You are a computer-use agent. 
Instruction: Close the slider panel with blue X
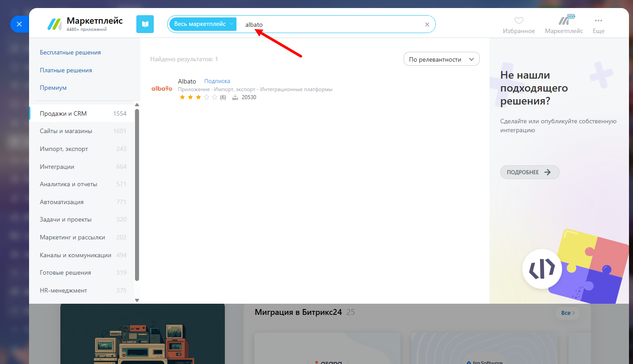pyautogui.click(x=19, y=24)
